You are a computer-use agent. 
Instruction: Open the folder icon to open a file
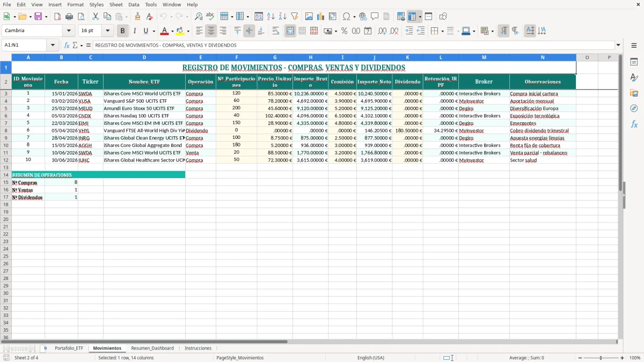[x=21, y=17]
